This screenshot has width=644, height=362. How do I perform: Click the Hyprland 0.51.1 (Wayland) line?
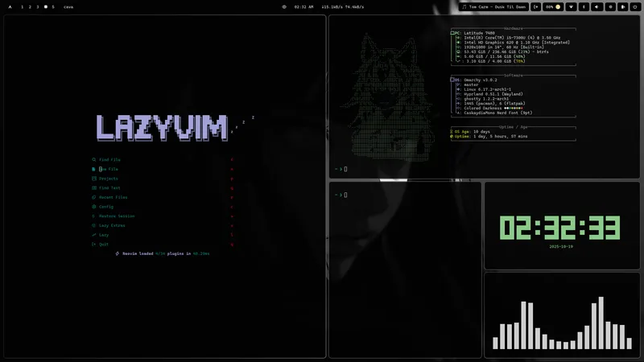tap(490, 94)
